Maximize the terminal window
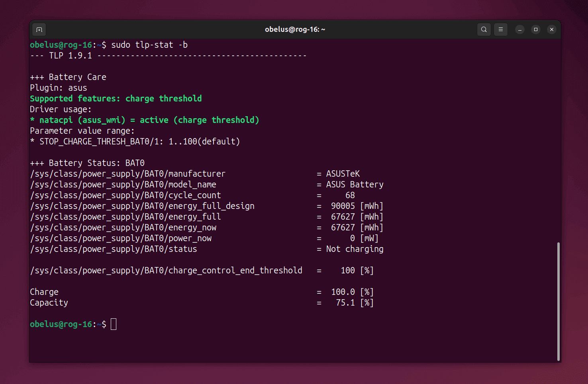588x384 pixels. pos(535,29)
